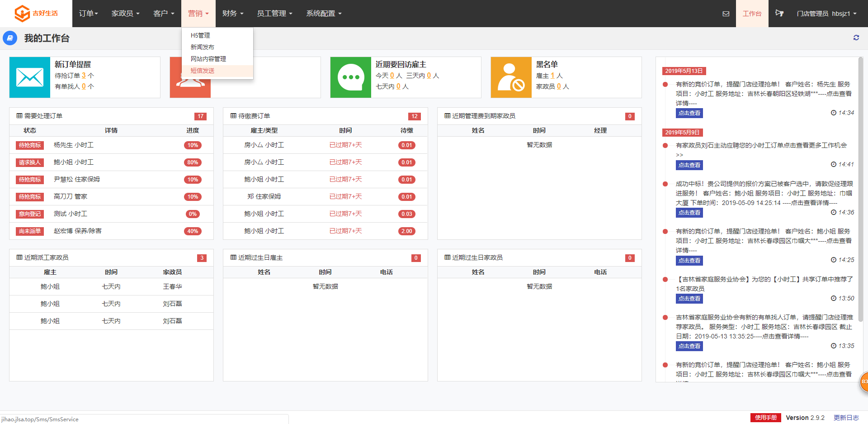Click the table icon beside 近期派工家政员

point(19,257)
